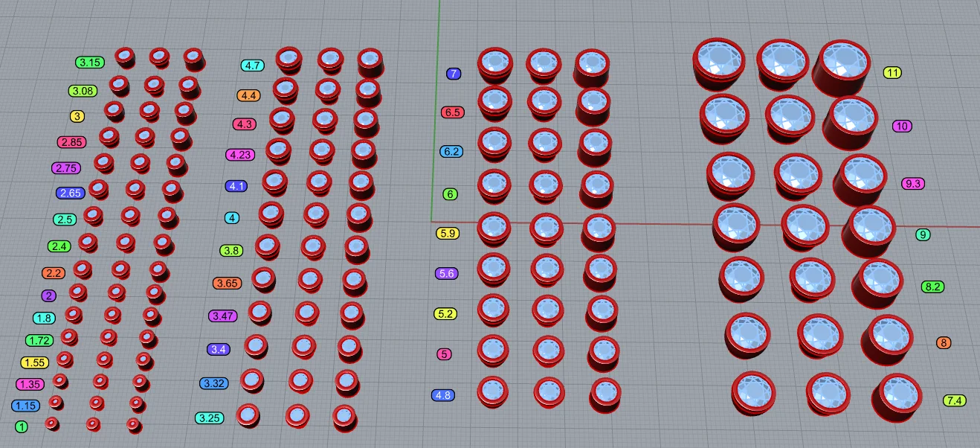
Task: Click the purple 10 label
Action: [902, 127]
